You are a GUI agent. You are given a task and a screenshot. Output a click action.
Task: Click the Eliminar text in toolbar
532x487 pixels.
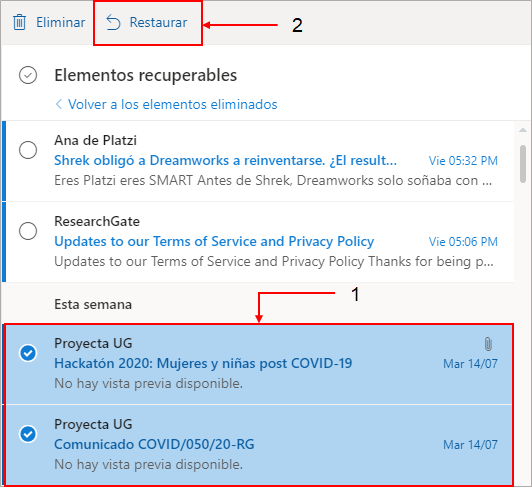(61, 22)
